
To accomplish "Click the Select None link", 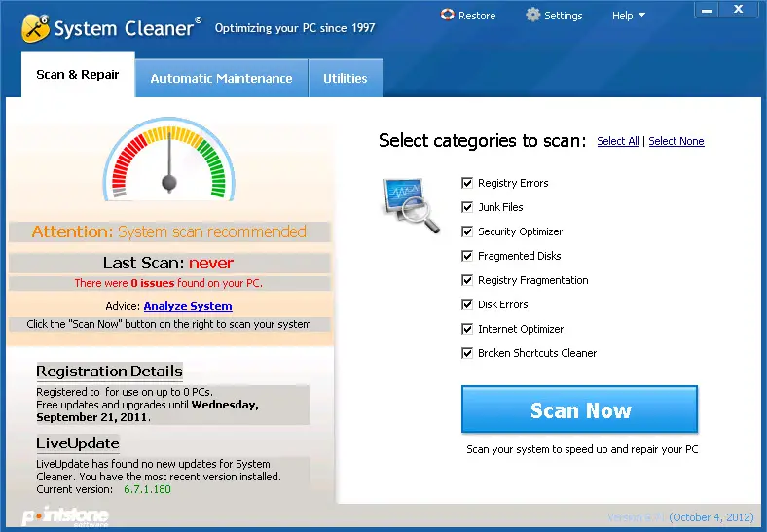I will [676, 141].
